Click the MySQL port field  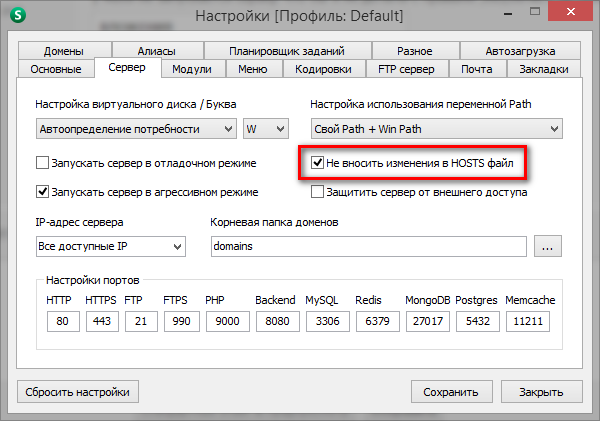pos(326,322)
